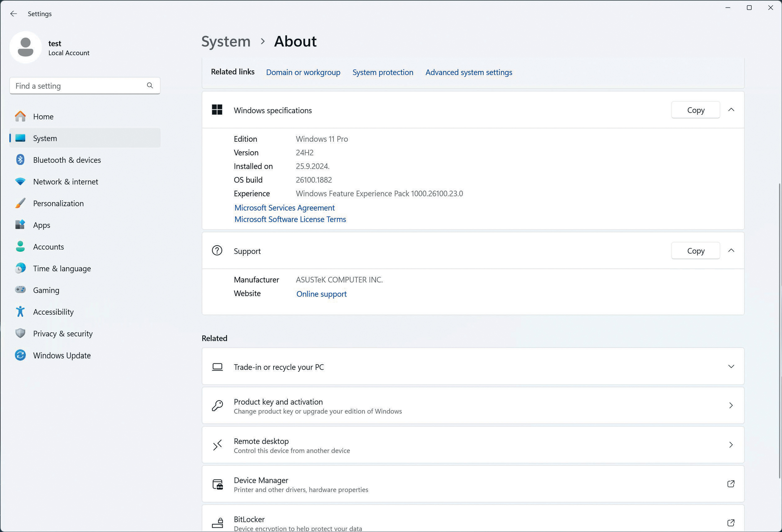The width and height of the screenshot is (782, 532).
Task: Click the Accounts person icon
Action: (x=20, y=247)
